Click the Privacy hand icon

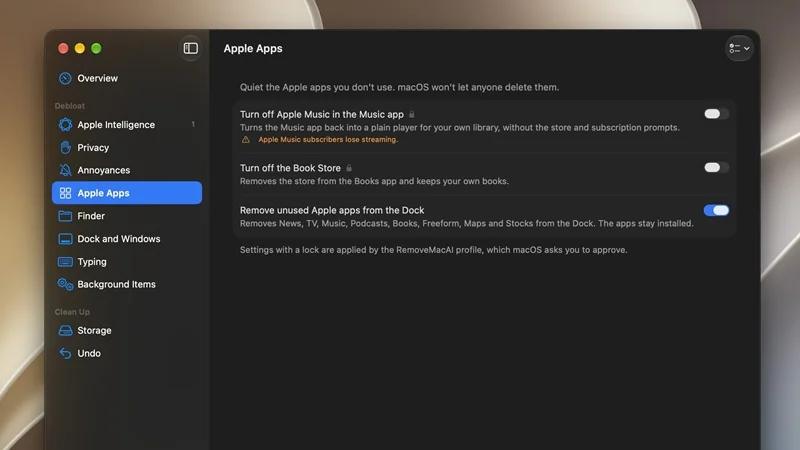point(65,147)
